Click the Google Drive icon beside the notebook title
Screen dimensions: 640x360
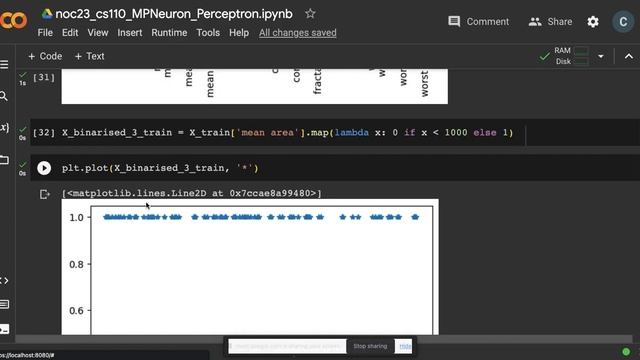[x=47, y=14]
